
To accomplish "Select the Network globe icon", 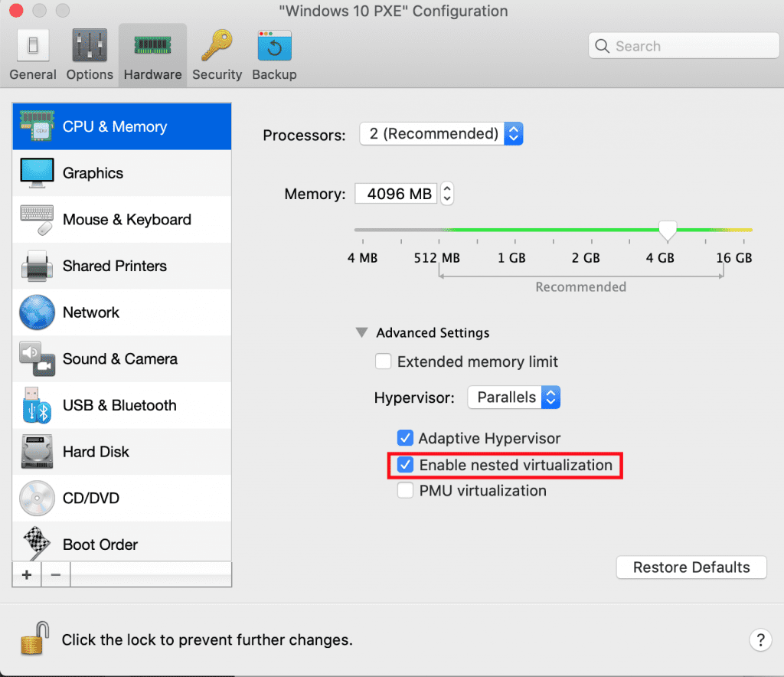I will click(37, 312).
